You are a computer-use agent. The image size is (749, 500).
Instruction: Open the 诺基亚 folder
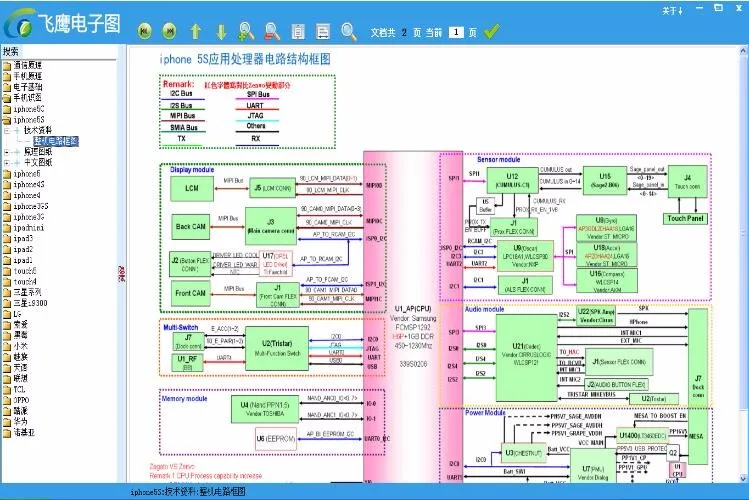tap(19, 433)
